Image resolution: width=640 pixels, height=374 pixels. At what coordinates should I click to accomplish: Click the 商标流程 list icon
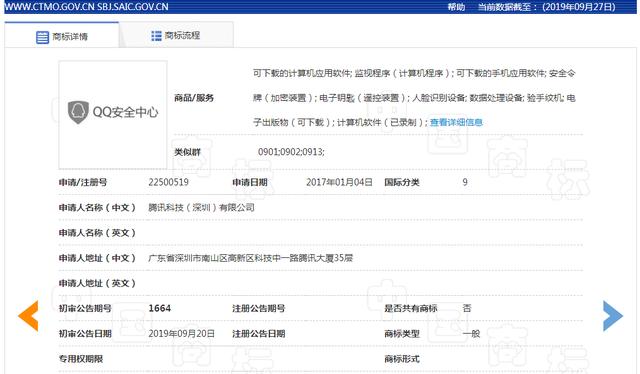point(156,36)
